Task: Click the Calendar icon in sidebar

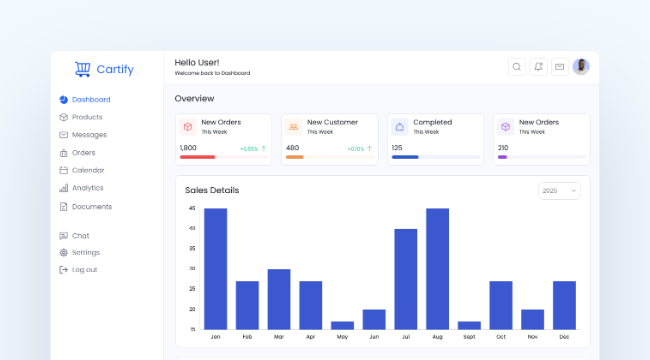Action: click(63, 170)
